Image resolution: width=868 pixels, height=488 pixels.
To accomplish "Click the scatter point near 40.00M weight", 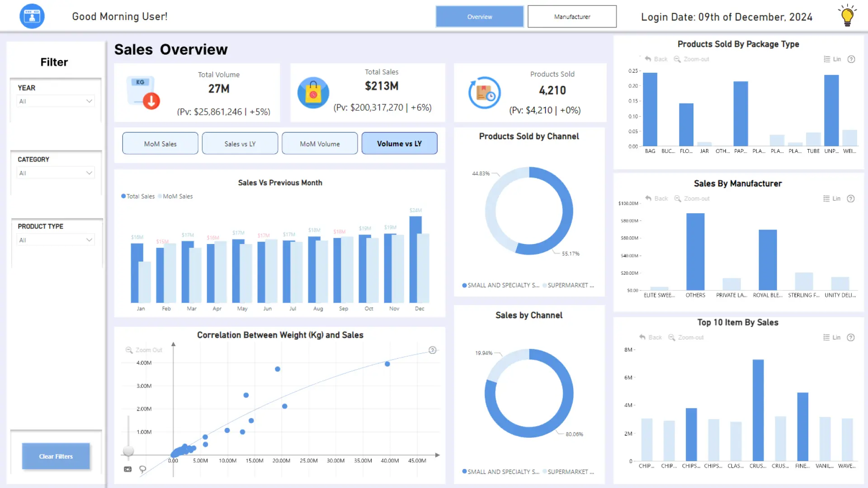I will tap(387, 364).
